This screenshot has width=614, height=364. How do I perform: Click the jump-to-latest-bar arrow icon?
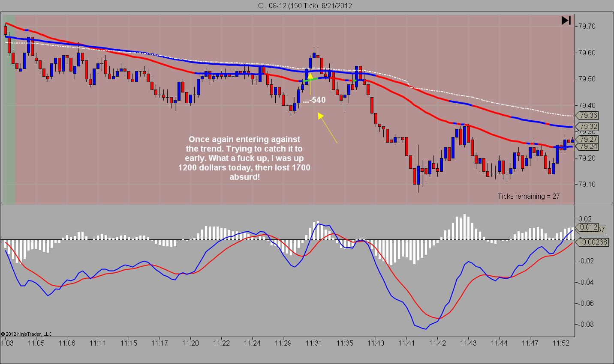566,21
